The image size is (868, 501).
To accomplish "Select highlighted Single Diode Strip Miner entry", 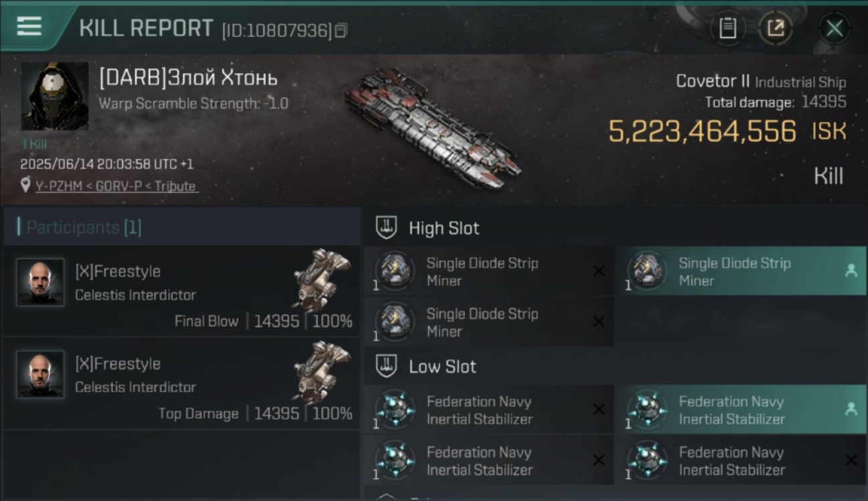I will pyautogui.click(x=741, y=271).
